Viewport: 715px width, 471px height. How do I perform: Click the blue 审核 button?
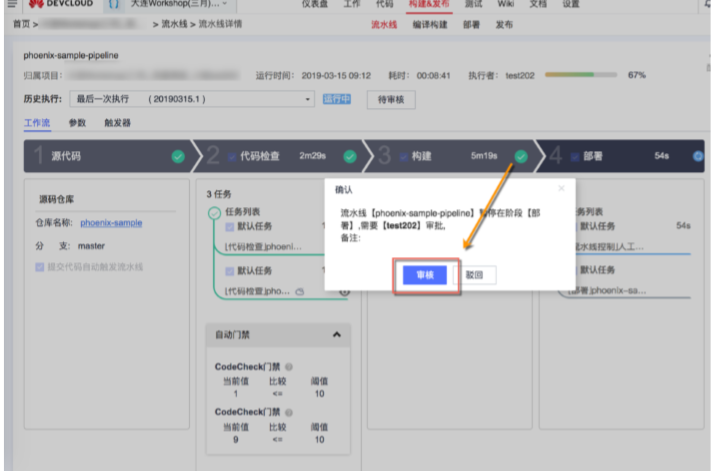tap(425, 275)
